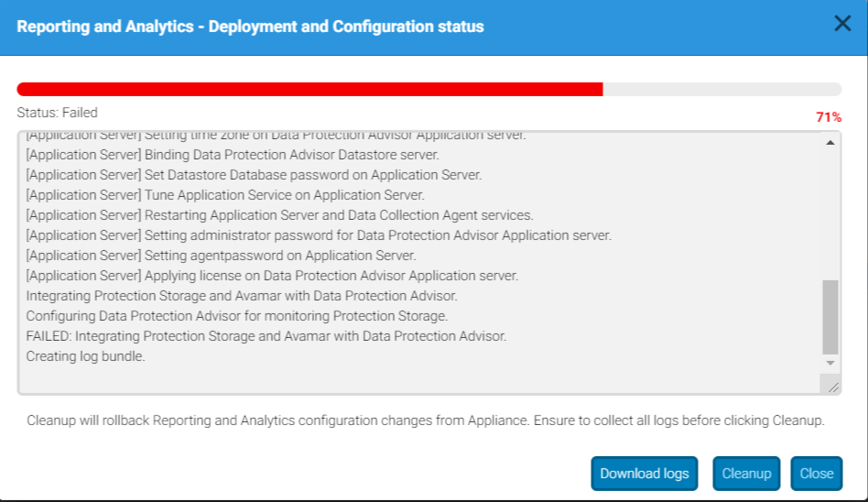The height and width of the screenshot is (502, 868).
Task: Click the log scrollbar up arrow
Action: 830,143
